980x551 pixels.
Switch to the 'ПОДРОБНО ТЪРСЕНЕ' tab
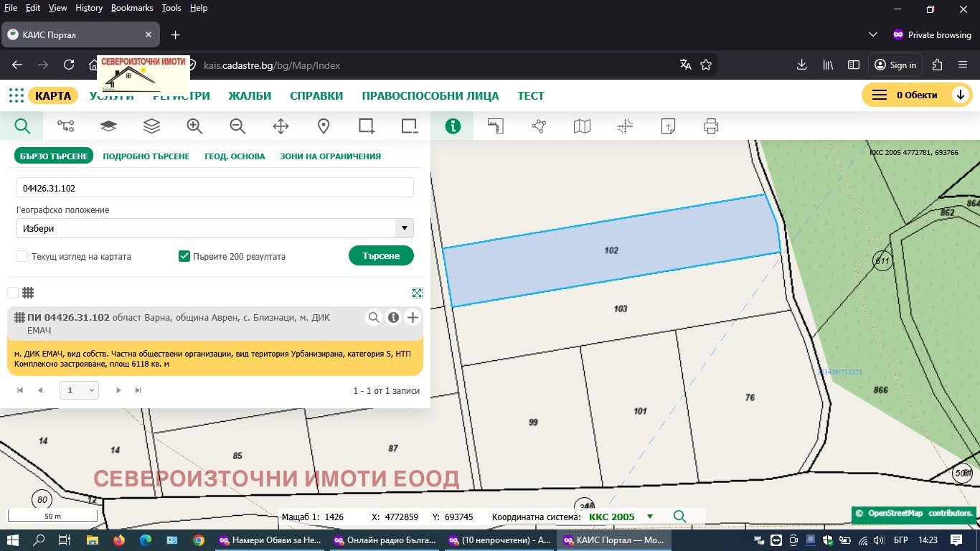pyautogui.click(x=146, y=156)
